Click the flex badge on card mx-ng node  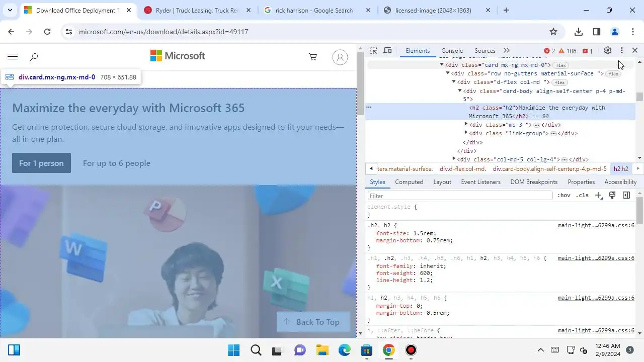(561, 65)
